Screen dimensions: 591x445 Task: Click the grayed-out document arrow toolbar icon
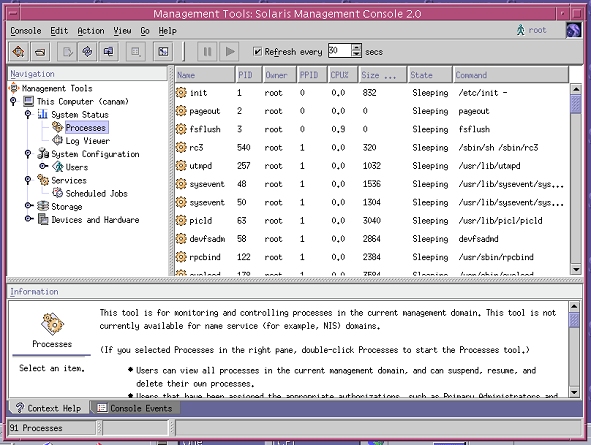pyautogui.click(x=67, y=51)
